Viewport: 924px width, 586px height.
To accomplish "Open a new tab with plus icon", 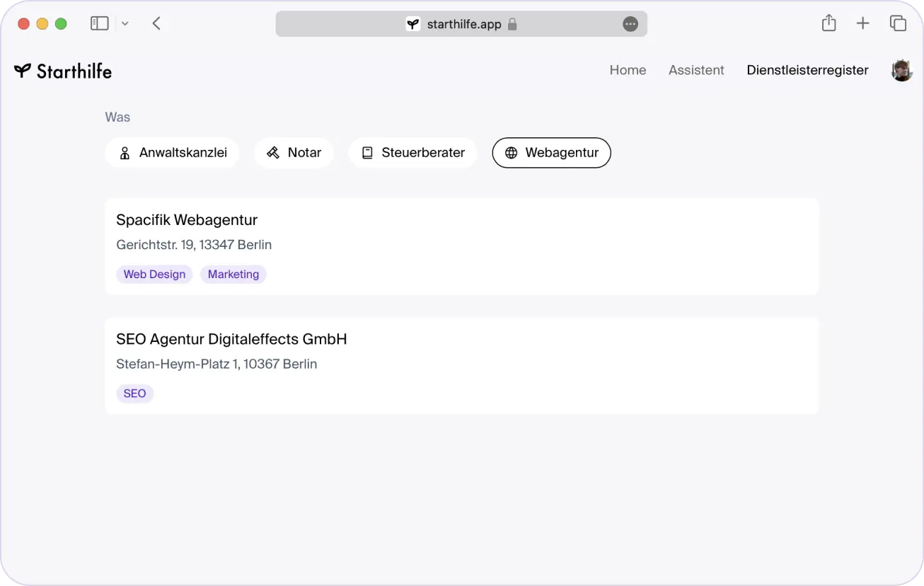I will click(862, 23).
